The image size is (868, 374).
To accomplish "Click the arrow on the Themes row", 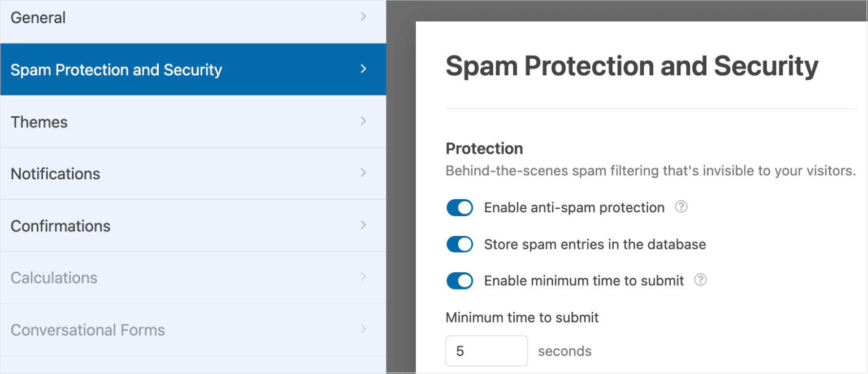I will 363,121.
